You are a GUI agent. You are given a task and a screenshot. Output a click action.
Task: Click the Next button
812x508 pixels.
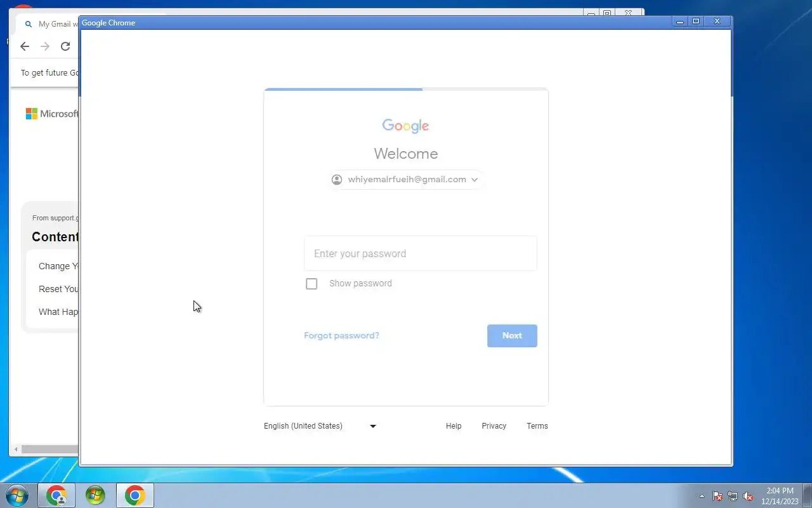click(512, 336)
